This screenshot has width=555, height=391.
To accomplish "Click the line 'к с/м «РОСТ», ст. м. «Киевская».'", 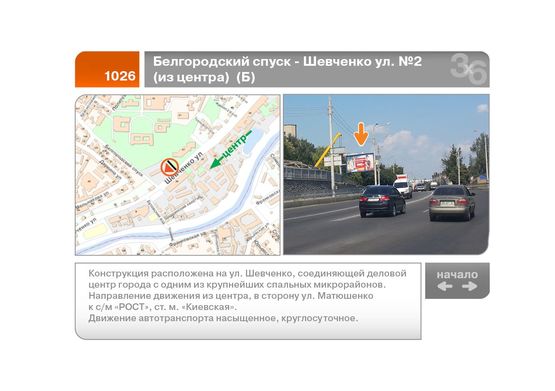I will pyautogui.click(x=162, y=307).
